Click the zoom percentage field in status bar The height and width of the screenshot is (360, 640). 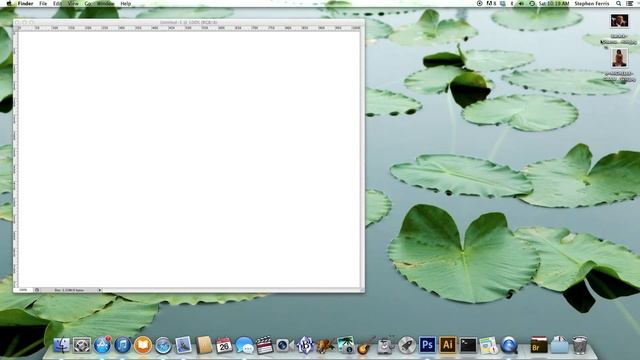click(x=23, y=290)
